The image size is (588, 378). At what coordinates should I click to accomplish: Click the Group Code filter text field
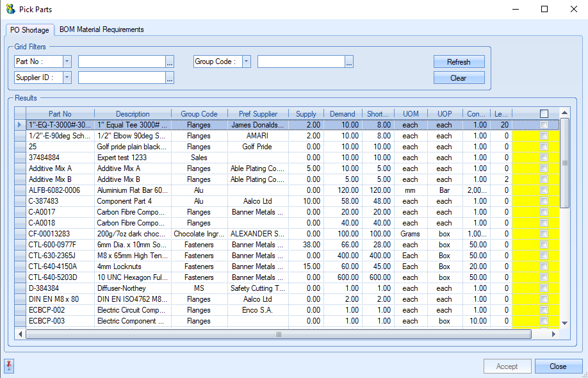pyautogui.click(x=300, y=62)
